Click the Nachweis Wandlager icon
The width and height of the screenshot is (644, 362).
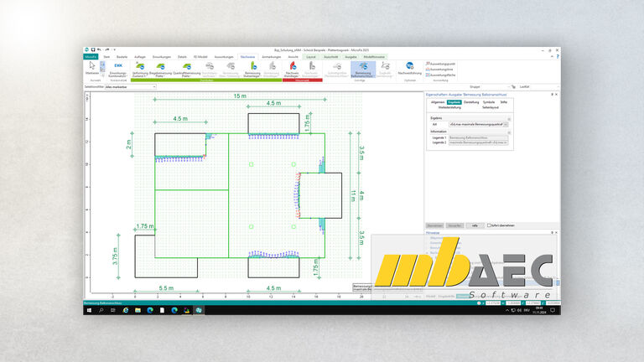pyautogui.click(x=292, y=67)
